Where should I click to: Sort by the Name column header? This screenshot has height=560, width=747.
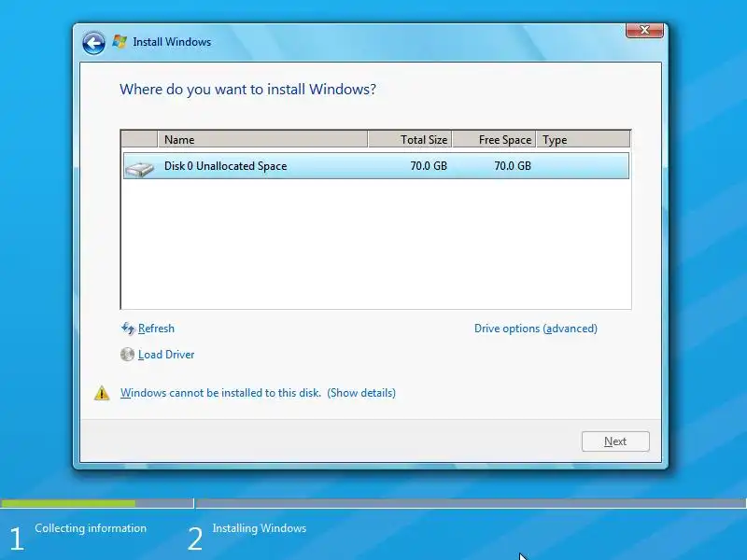[262, 139]
